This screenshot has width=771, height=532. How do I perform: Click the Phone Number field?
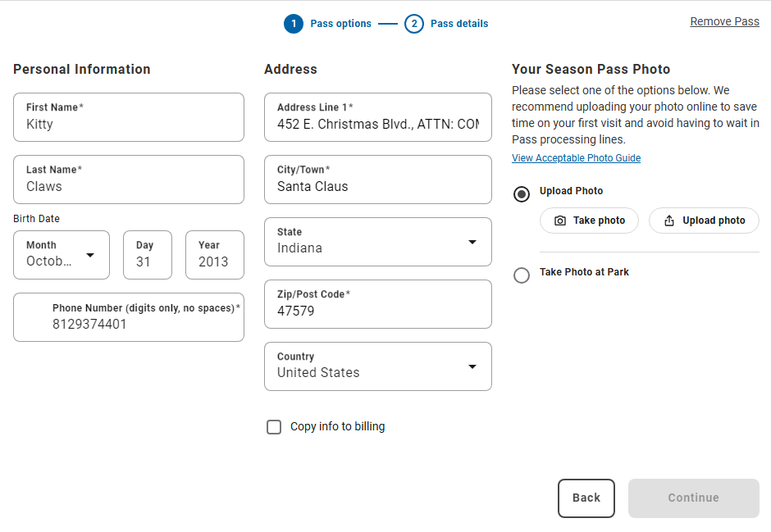(x=139, y=324)
